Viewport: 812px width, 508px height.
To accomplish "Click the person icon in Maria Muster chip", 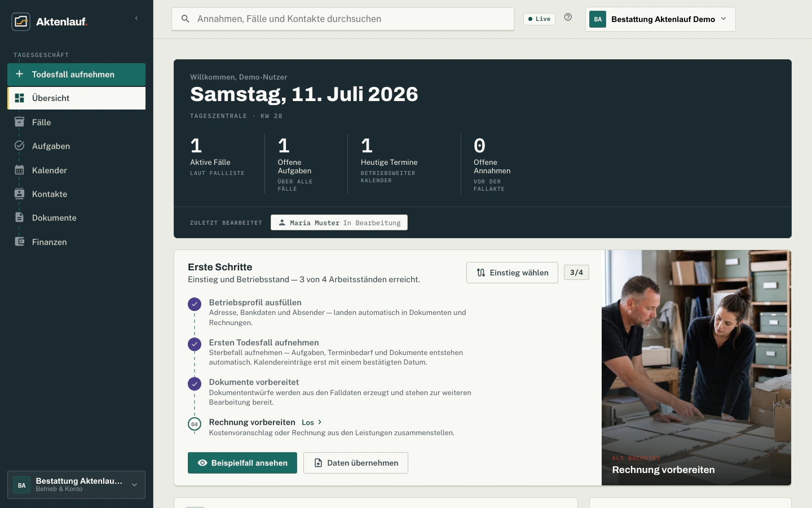I will (x=282, y=222).
